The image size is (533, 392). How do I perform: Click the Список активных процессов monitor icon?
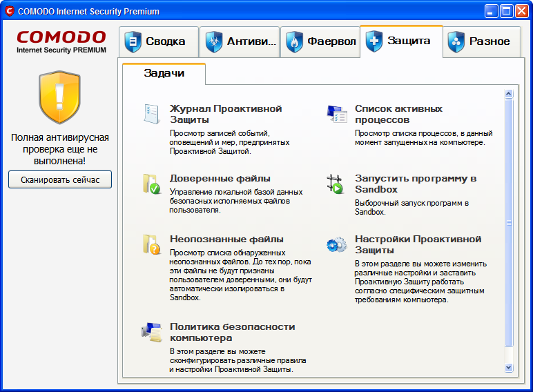click(x=337, y=113)
